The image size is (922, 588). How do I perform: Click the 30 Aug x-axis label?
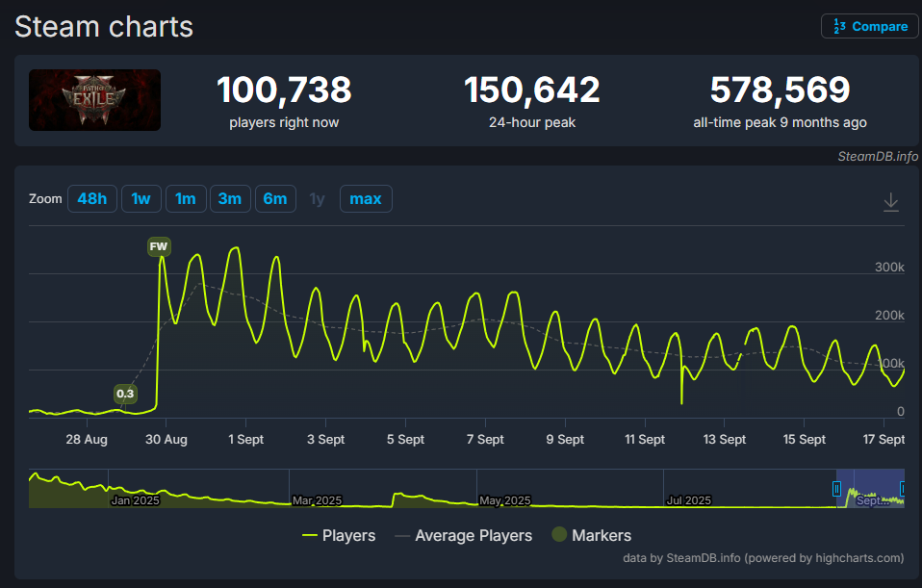(166, 439)
